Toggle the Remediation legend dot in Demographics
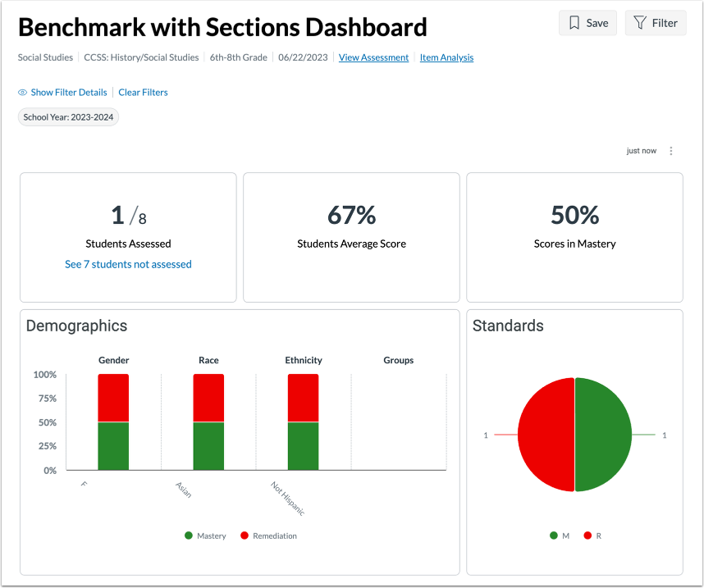Screen dimensions: 704x588 tap(245, 536)
